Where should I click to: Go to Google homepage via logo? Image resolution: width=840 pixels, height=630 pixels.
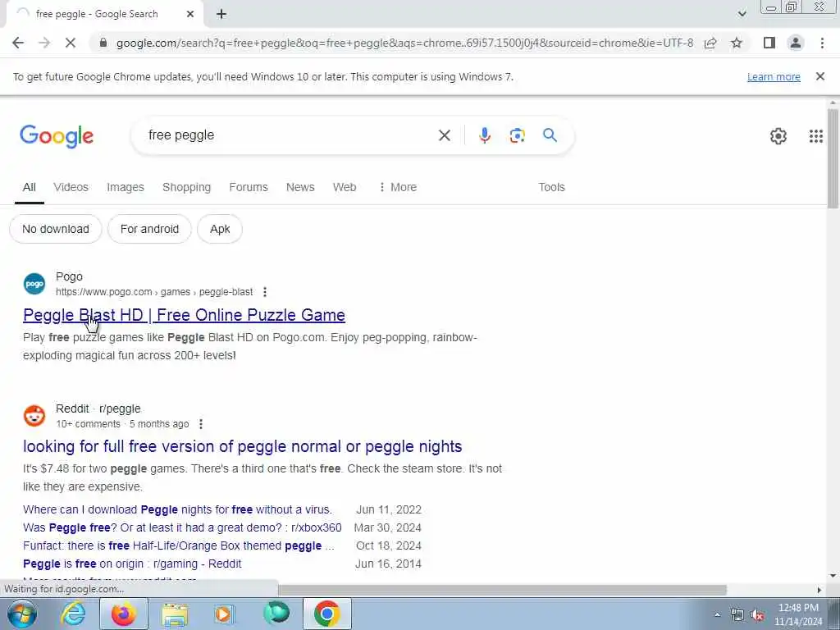point(57,136)
